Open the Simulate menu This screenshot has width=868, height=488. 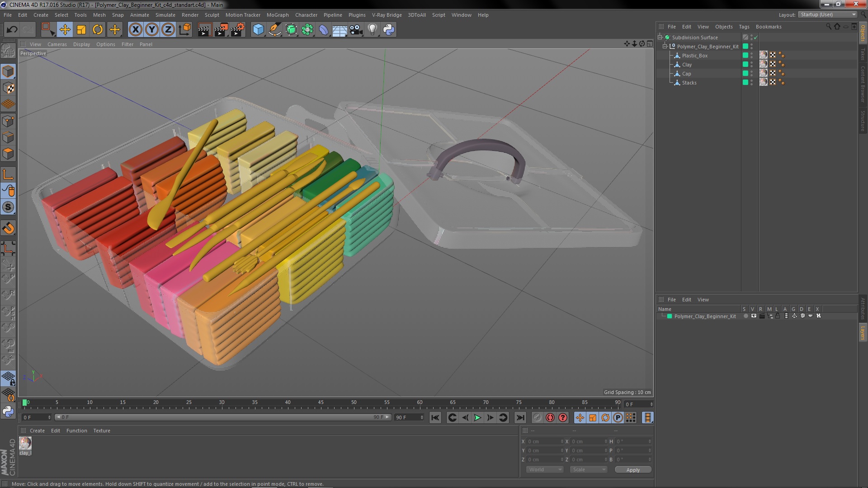[165, 15]
